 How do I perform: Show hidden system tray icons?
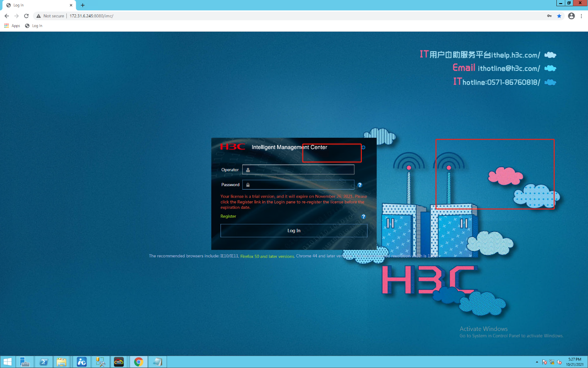tap(537, 362)
